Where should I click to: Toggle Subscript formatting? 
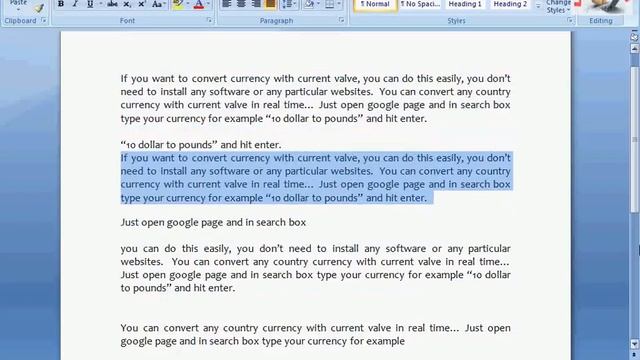(127, 4)
